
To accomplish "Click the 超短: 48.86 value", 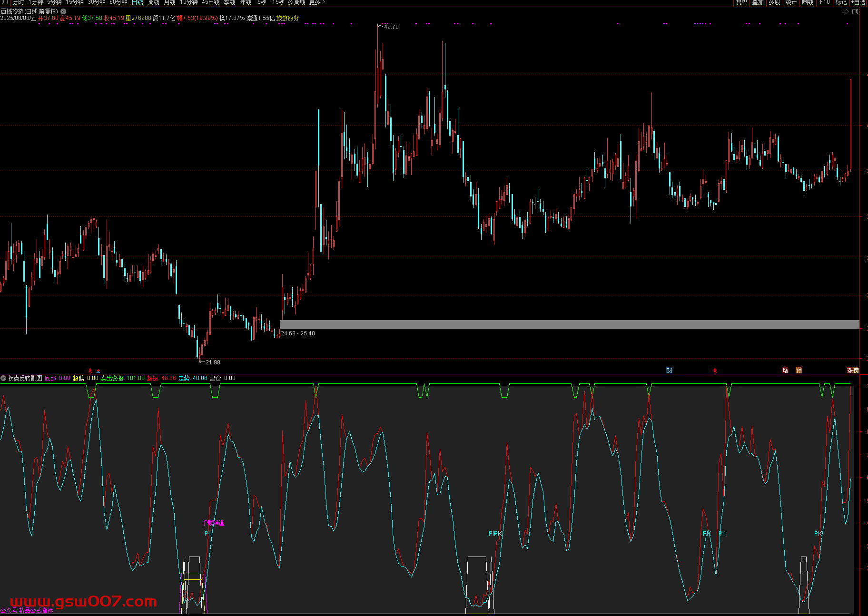I will (x=162, y=378).
